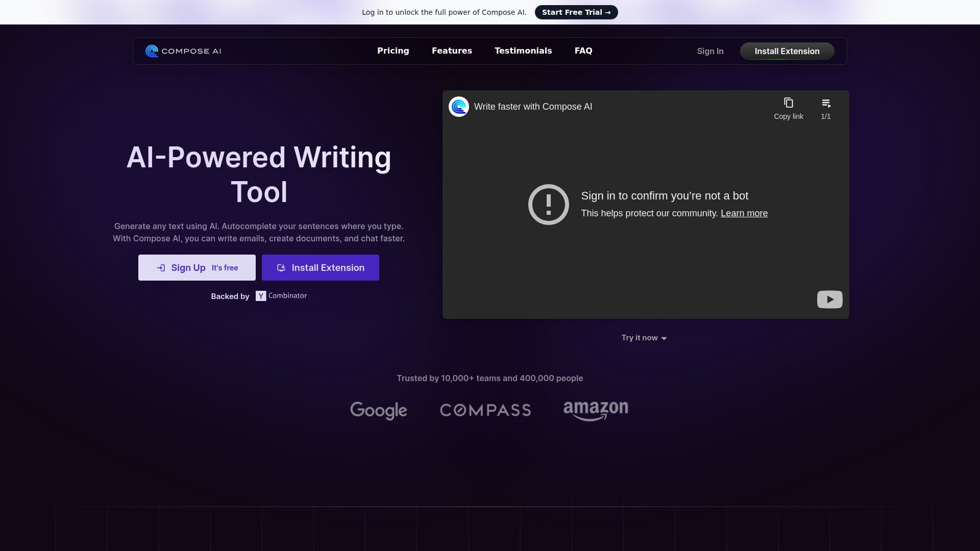Click the Compose AI logo icon

[x=152, y=51]
